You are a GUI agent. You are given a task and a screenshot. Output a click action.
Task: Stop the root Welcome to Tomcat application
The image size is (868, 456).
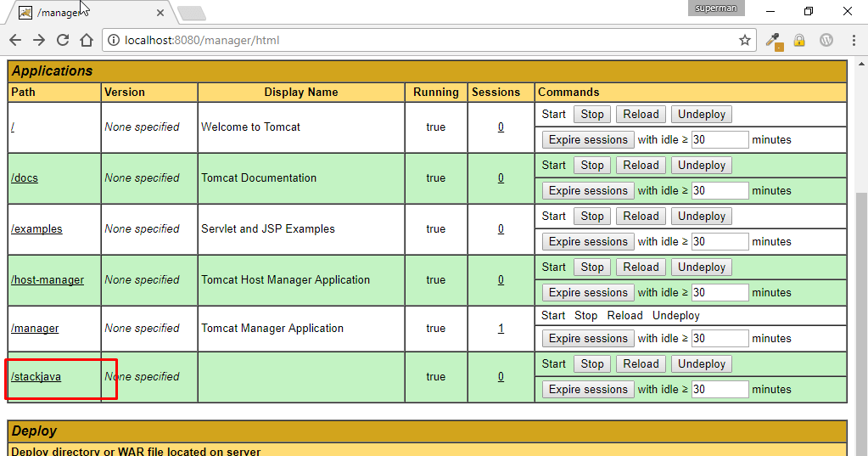591,114
